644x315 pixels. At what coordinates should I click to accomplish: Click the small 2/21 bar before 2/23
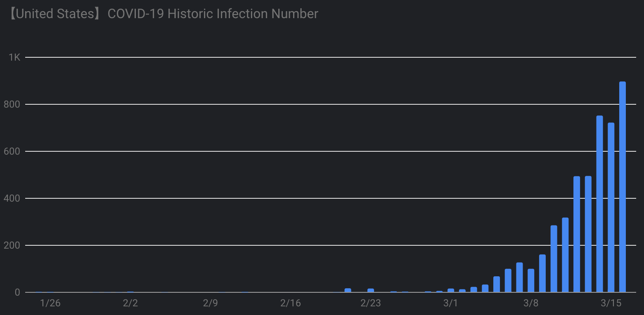[348, 290]
